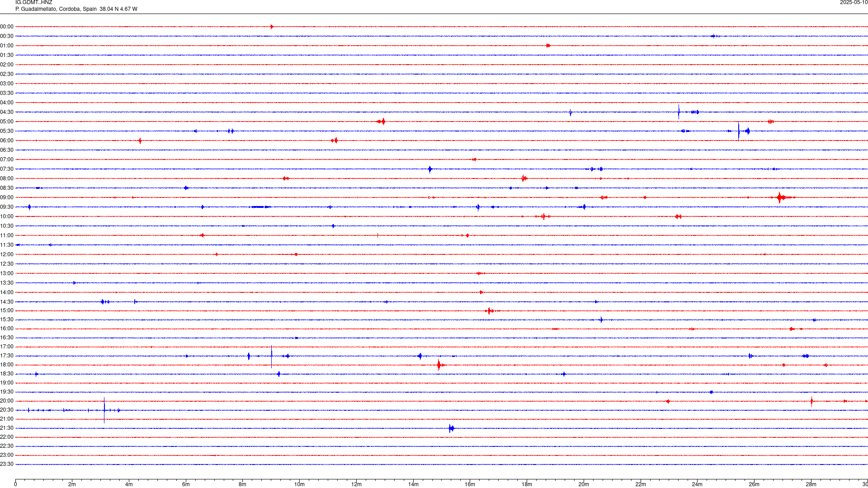Screen dimensions: 868x488
Task: Select the 00:00 trace time label
Action: coord(7,27)
